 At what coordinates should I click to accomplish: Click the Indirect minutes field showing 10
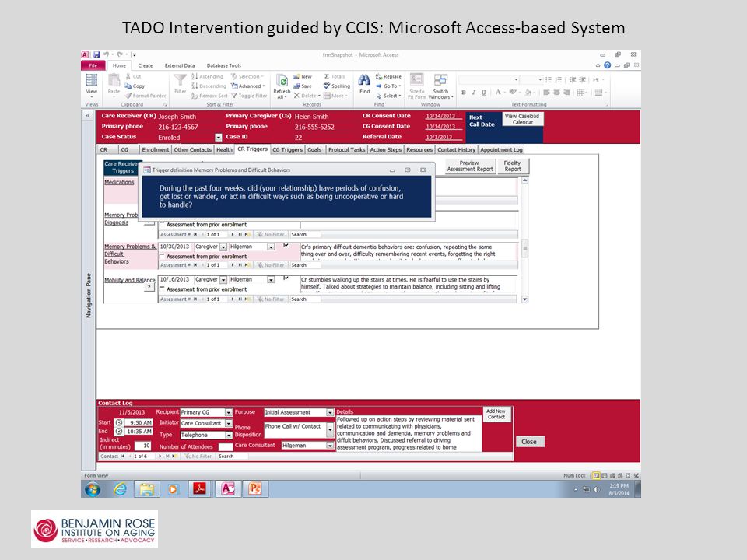(x=142, y=446)
